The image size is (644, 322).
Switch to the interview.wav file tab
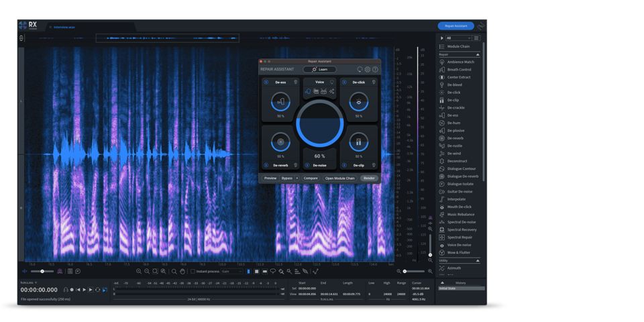pos(64,27)
